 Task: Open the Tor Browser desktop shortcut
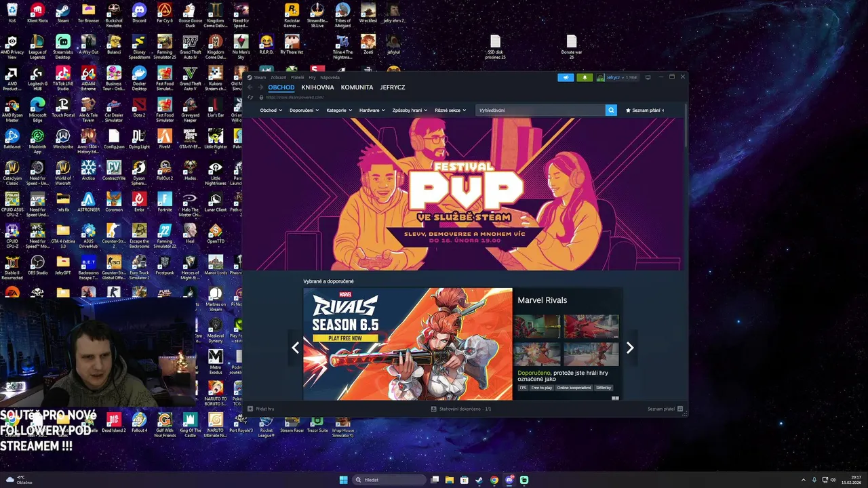[88, 13]
